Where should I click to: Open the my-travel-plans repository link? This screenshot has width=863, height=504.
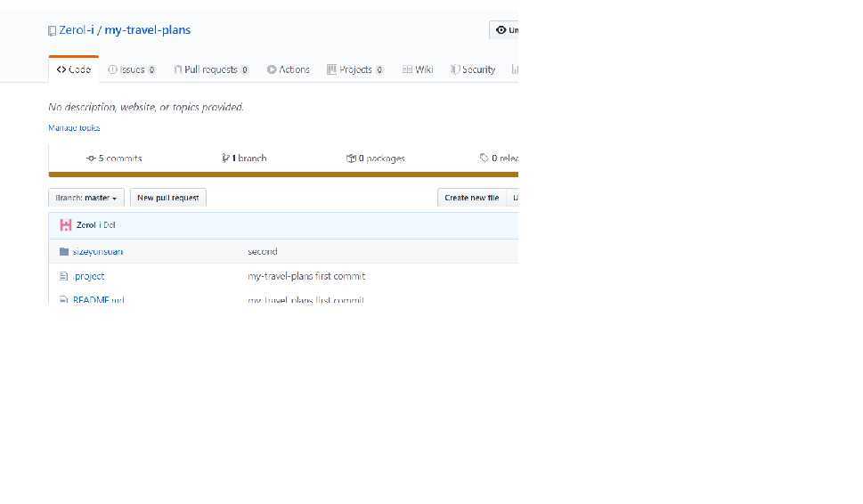point(148,30)
